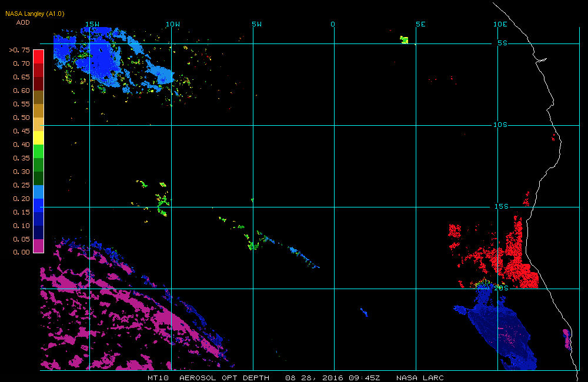Click the 15S latitude label
The image size is (588, 382).
[502, 206]
